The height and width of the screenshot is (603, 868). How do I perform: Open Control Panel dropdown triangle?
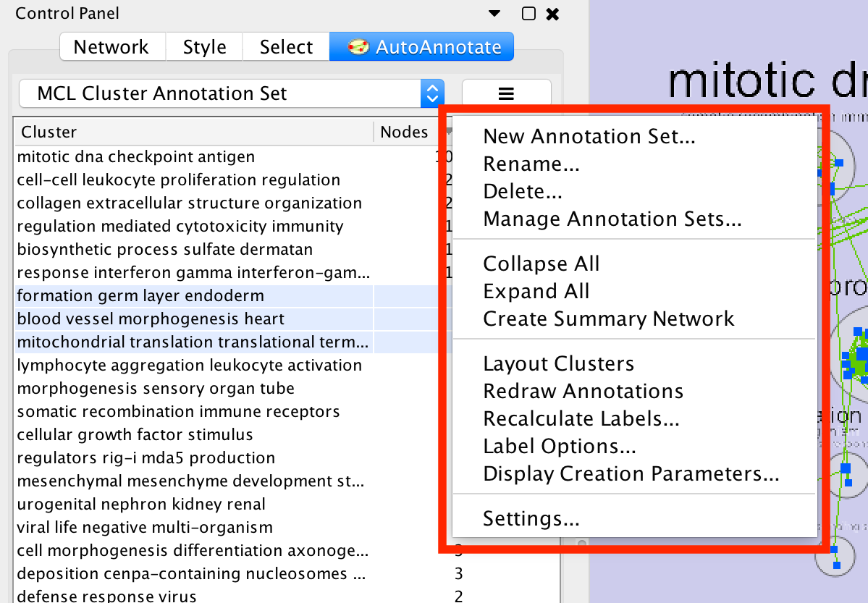click(x=494, y=14)
